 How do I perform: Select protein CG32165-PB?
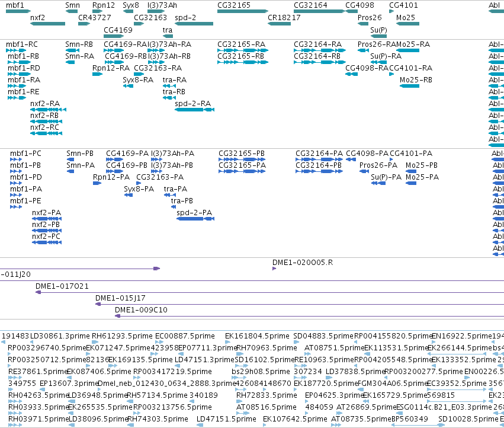242,159
